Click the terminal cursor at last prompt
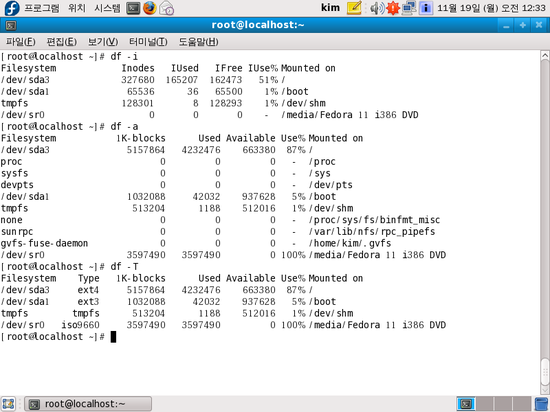The image size is (550, 412). coord(113,337)
